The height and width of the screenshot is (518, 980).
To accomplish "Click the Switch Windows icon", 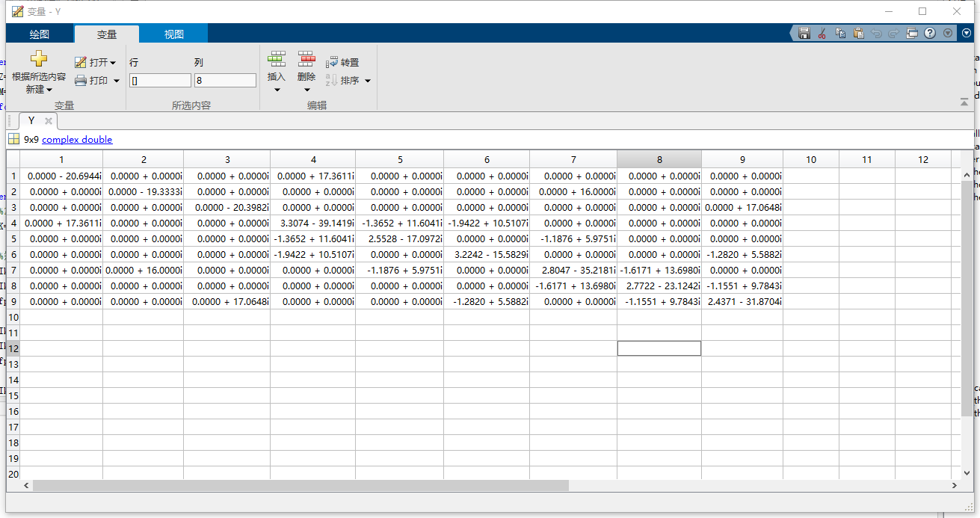I will coord(912,33).
